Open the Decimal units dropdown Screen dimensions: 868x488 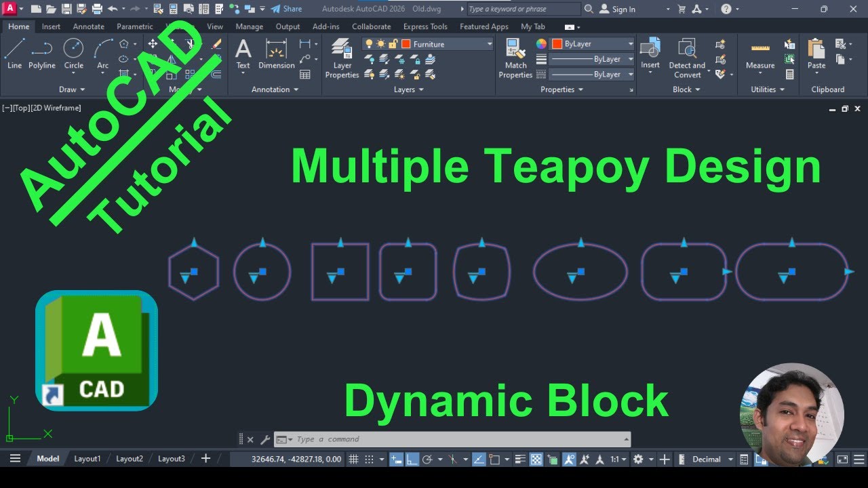[x=711, y=459]
